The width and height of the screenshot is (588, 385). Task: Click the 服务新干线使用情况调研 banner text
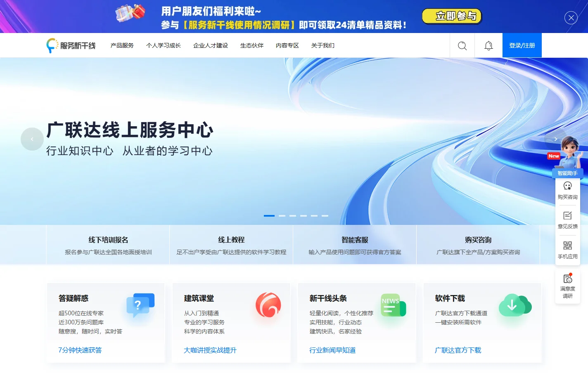(239, 25)
